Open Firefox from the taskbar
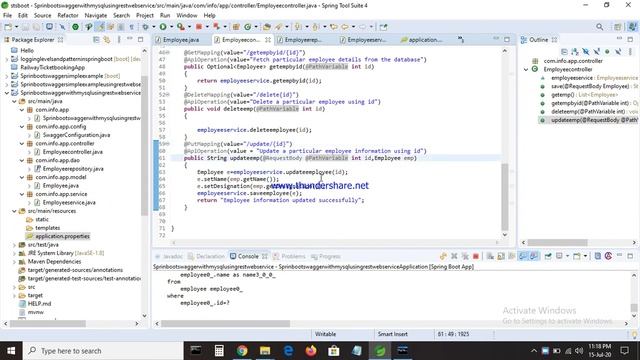The width and height of the screenshot is (640, 360). [311, 351]
